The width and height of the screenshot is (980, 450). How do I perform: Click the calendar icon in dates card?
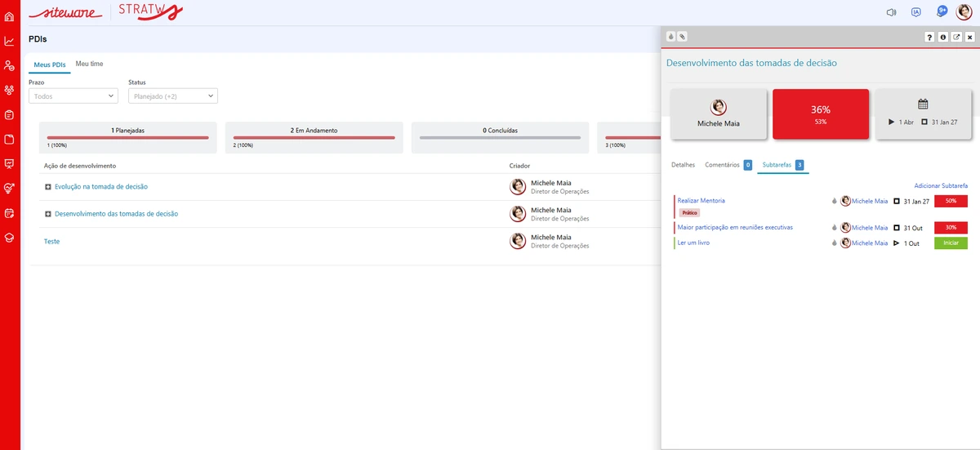[x=923, y=104]
